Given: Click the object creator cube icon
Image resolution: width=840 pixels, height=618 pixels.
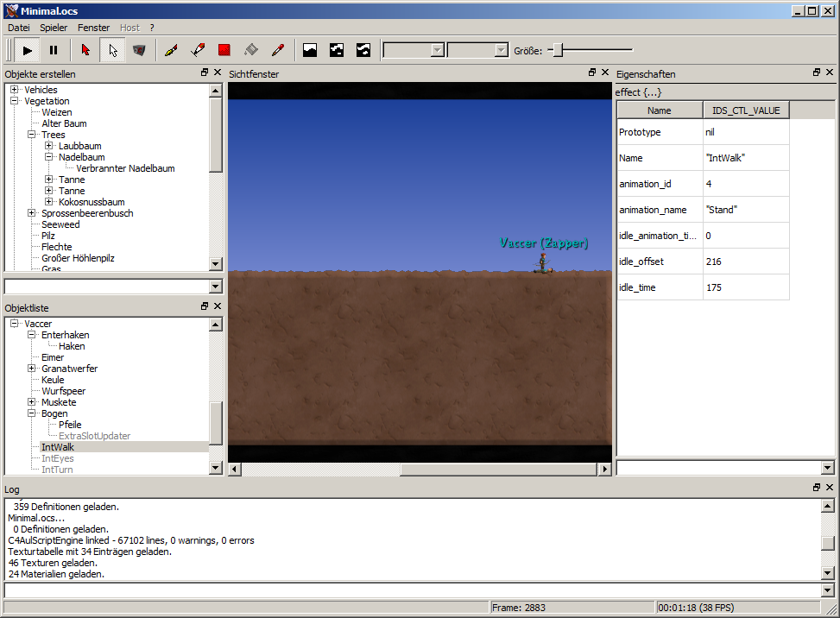Looking at the screenshot, I should pyautogui.click(x=138, y=50).
